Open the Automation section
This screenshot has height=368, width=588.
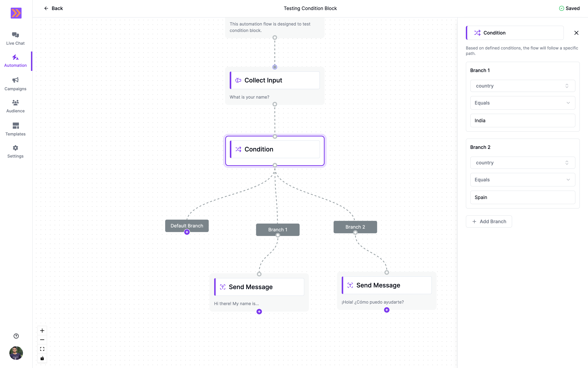point(15,61)
